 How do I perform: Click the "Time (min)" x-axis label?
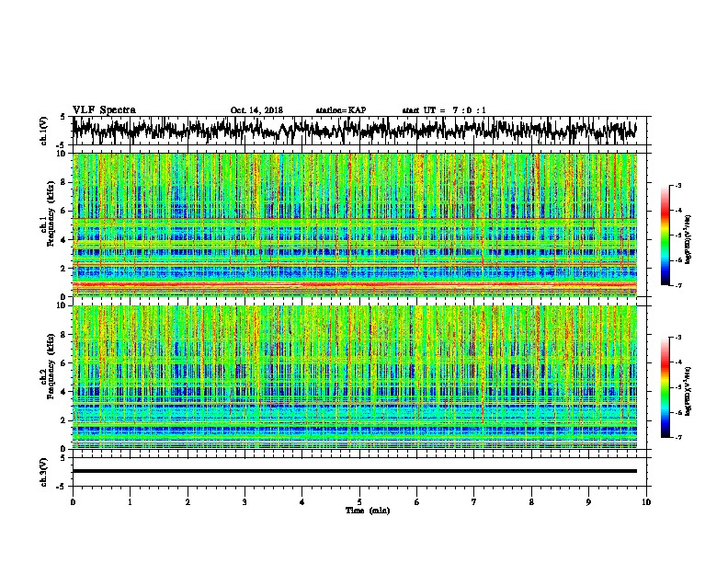pyautogui.click(x=368, y=511)
